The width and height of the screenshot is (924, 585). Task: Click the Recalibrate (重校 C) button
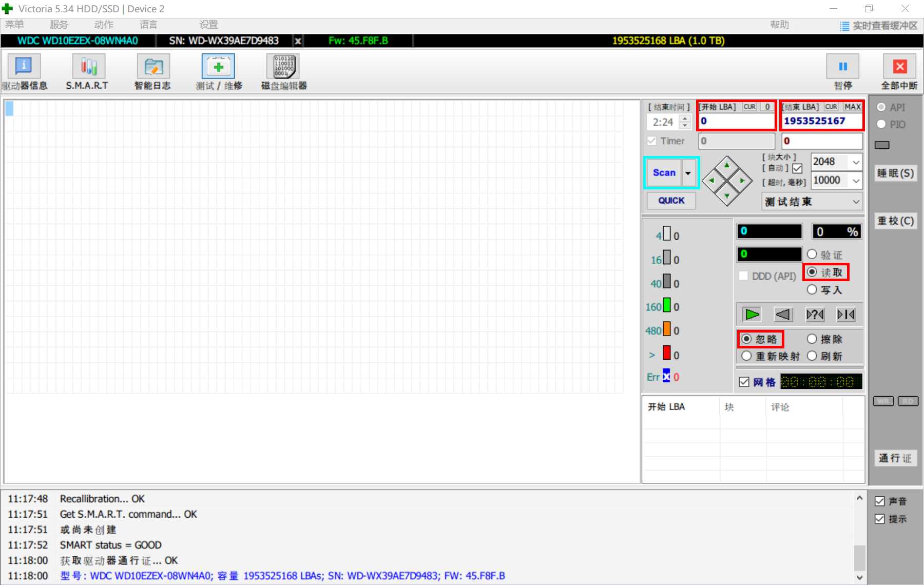tap(895, 221)
